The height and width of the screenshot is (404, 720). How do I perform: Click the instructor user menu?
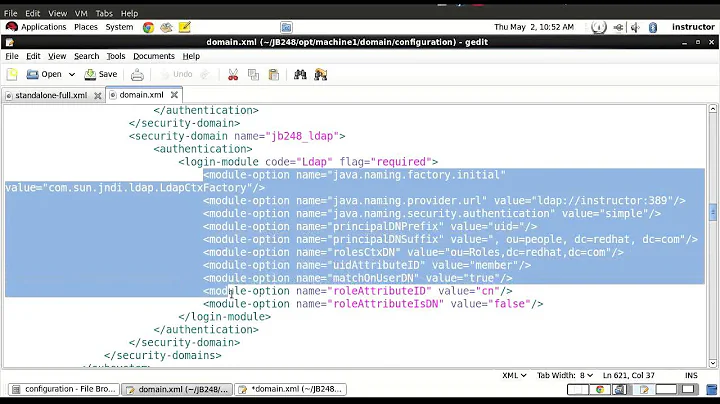click(693, 27)
